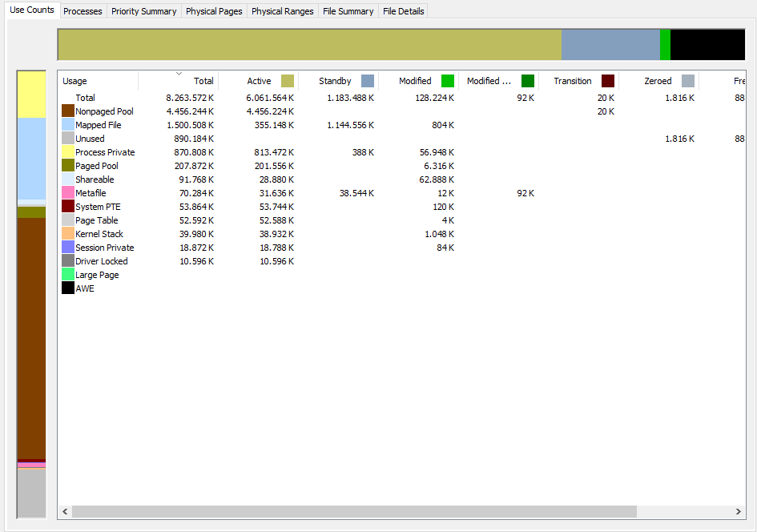Image resolution: width=757 pixels, height=532 pixels.
Task: Click the Page Table light gray swatch
Action: click(68, 220)
